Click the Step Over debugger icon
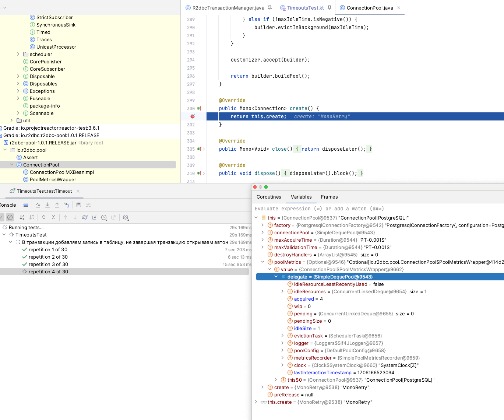 pos(38,205)
